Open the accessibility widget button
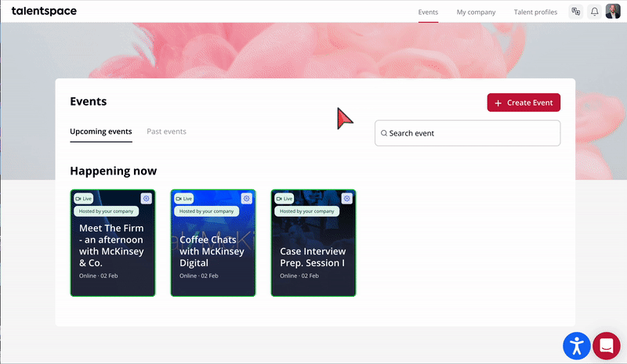The height and width of the screenshot is (364, 627). [x=577, y=346]
